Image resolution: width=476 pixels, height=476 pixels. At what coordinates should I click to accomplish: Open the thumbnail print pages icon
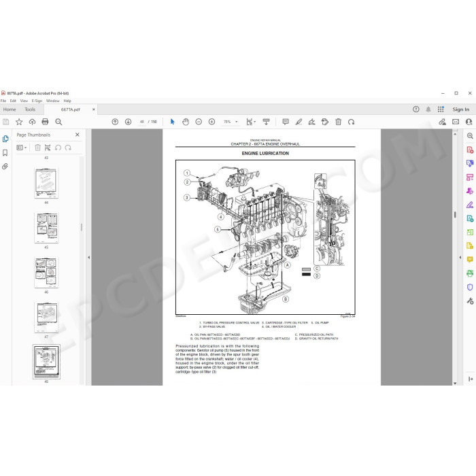(x=48, y=148)
